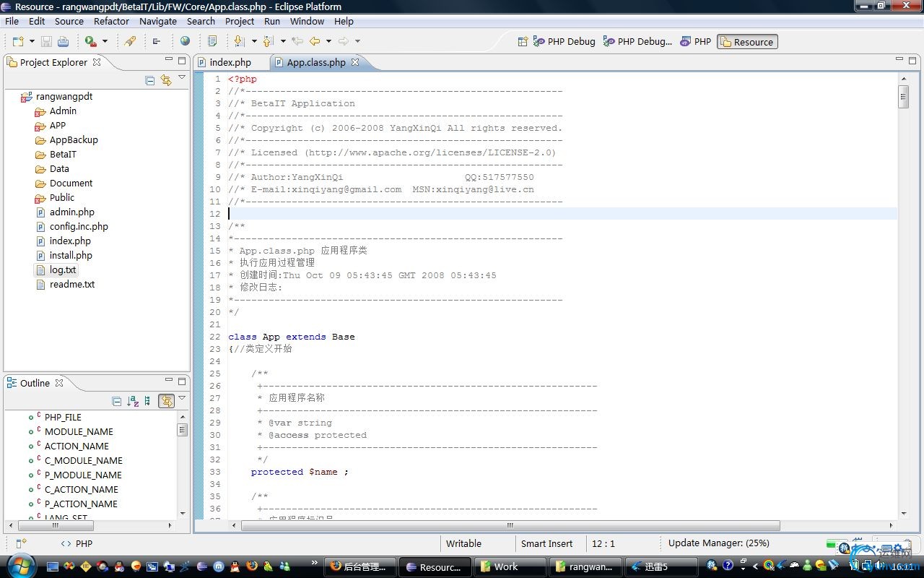
Task: Open the Source menu
Action: pyautogui.click(x=69, y=21)
